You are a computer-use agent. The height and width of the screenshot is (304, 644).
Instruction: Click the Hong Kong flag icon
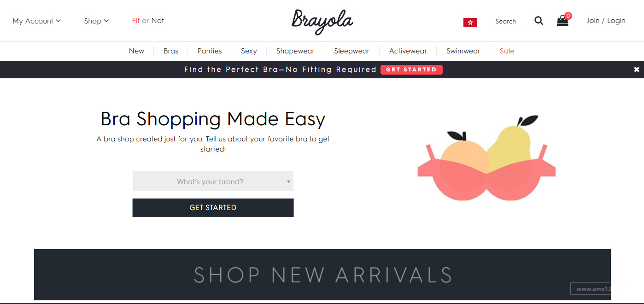tap(470, 23)
